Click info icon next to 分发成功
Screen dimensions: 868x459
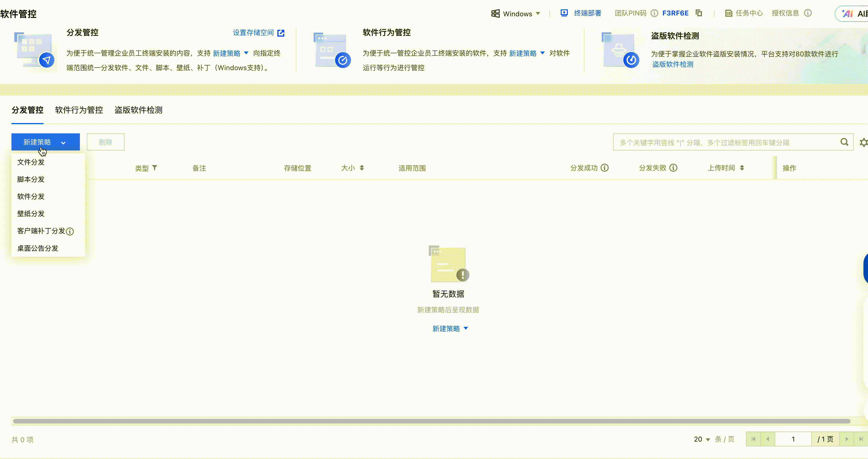(x=605, y=168)
